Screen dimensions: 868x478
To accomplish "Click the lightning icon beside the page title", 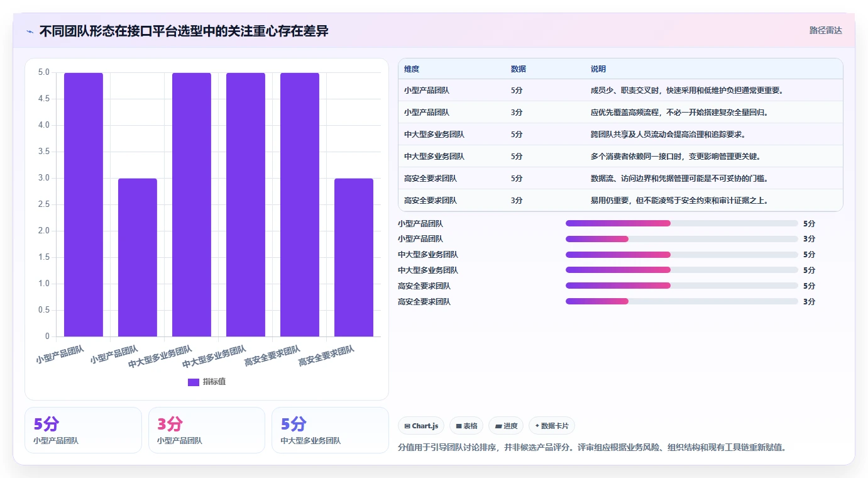I will pos(30,31).
